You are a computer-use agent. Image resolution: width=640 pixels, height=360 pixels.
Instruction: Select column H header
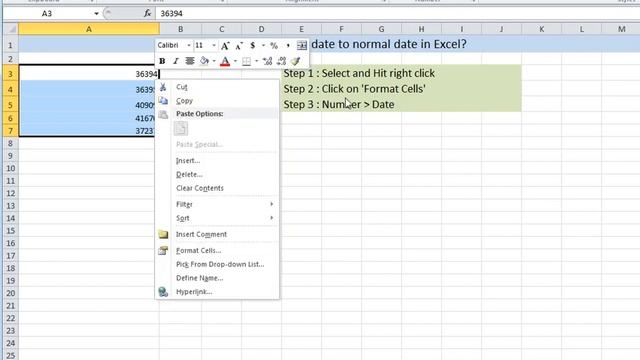tap(421, 29)
